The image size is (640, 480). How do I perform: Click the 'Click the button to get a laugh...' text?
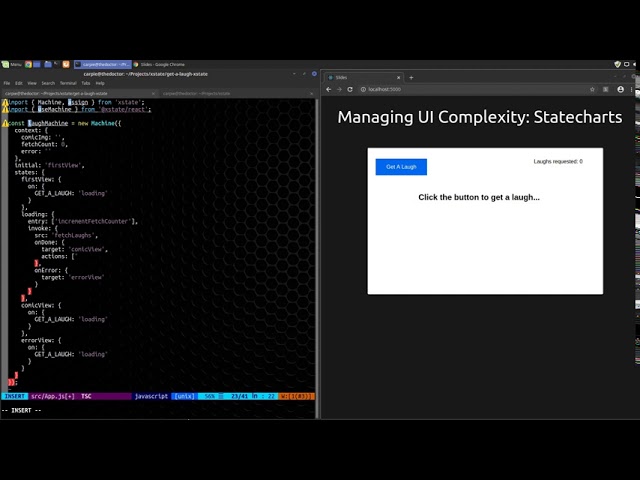pyautogui.click(x=479, y=198)
